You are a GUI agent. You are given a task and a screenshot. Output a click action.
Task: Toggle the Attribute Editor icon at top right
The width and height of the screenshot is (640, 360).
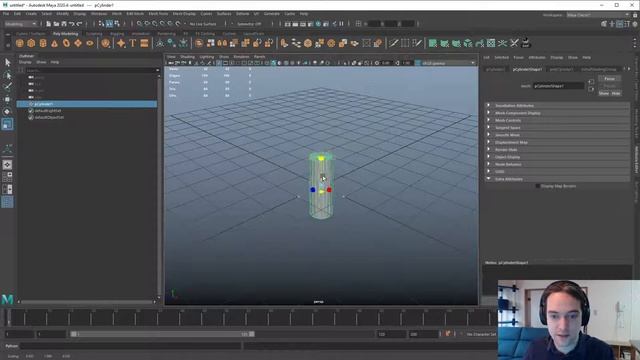pos(619,24)
